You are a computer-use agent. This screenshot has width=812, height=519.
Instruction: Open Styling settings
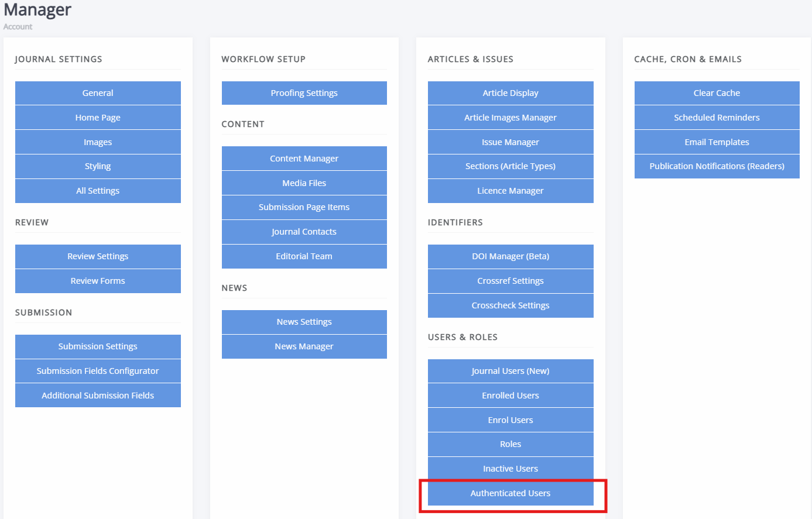point(98,166)
